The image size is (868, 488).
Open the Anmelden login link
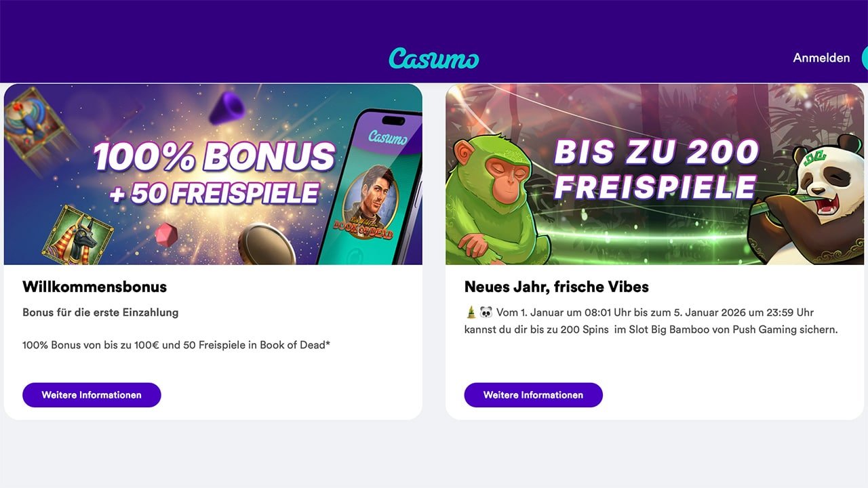821,58
